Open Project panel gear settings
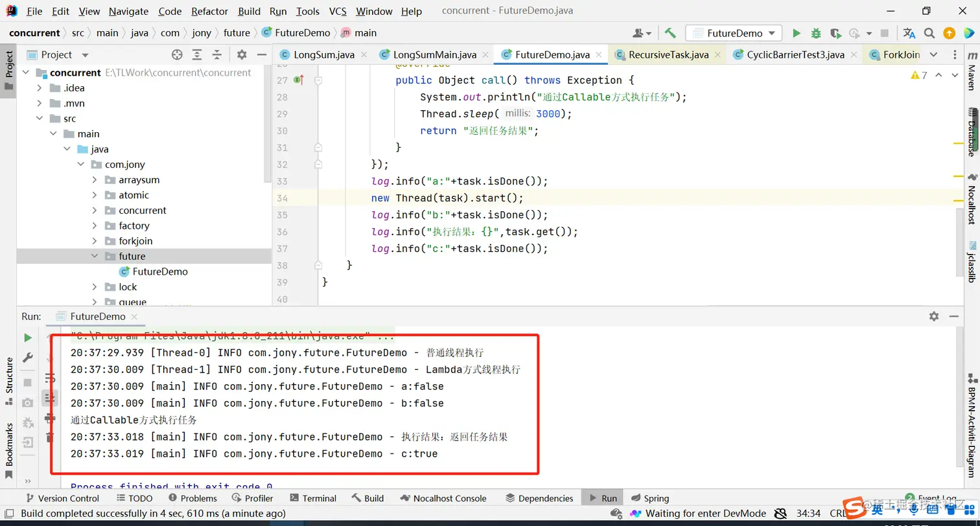This screenshot has height=526, width=980. [x=242, y=54]
